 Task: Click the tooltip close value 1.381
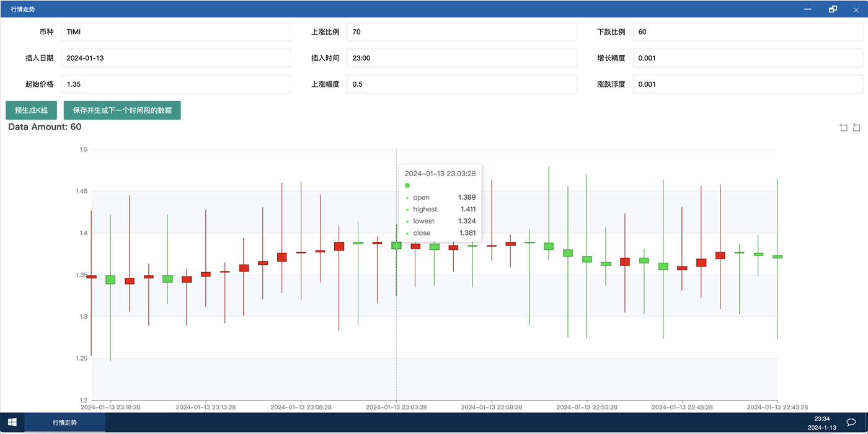(467, 233)
